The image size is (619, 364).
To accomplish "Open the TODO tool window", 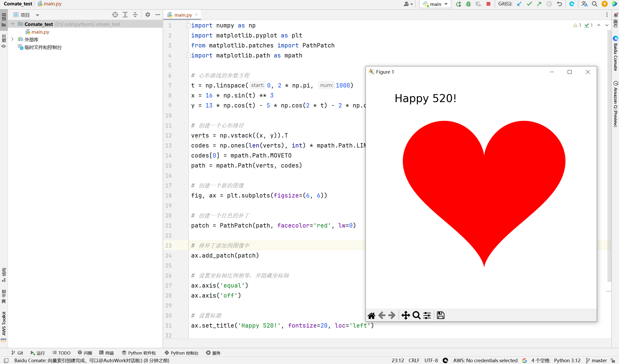I will [x=62, y=353].
